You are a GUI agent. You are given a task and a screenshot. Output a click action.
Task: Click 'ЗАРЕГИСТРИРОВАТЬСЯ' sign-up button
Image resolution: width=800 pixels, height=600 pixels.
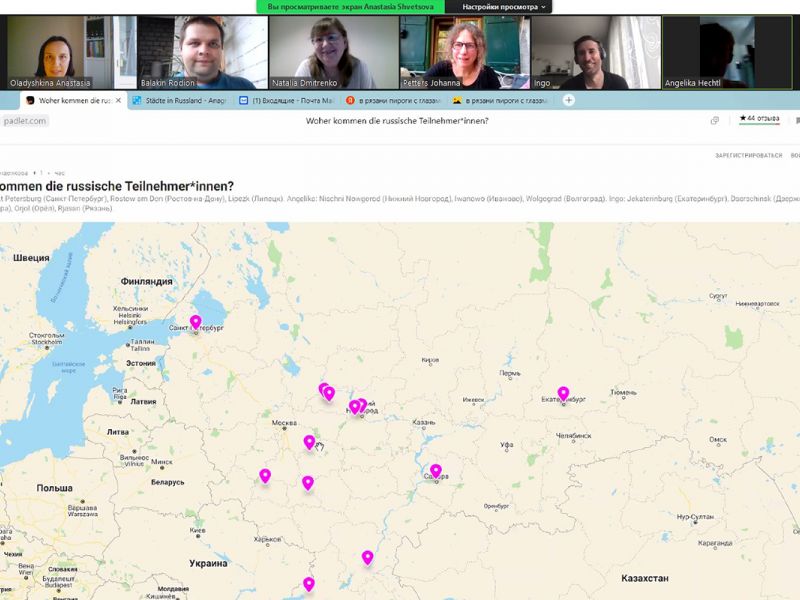pyautogui.click(x=748, y=156)
